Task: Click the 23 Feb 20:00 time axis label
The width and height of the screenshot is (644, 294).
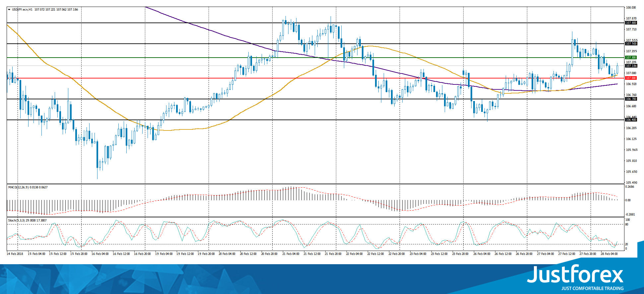Action: click(461, 254)
